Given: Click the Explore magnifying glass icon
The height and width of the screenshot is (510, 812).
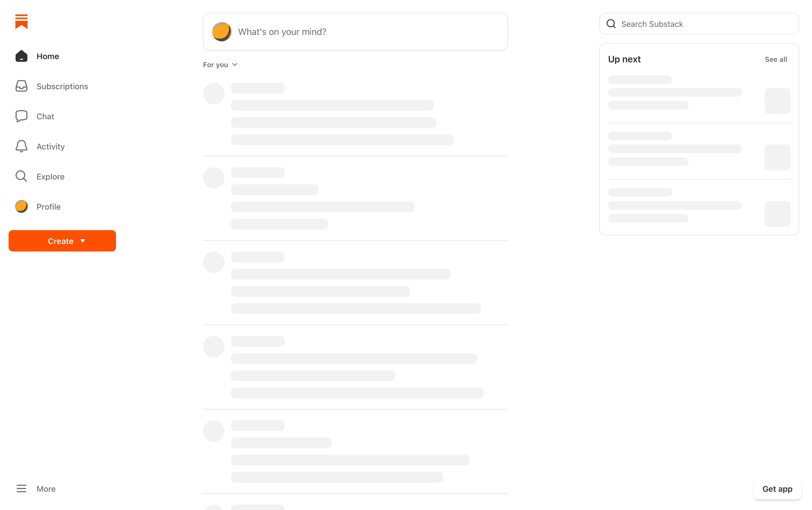Looking at the screenshot, I should point(21,176).
